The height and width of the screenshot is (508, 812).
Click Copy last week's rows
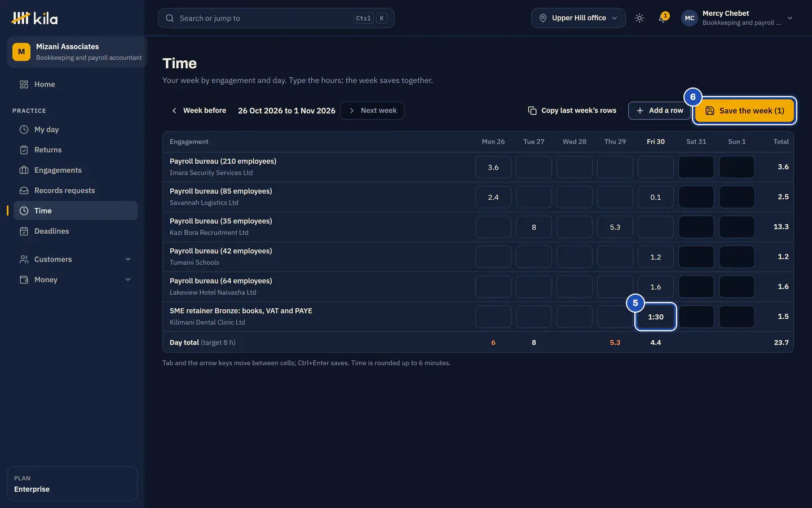[x=572, y=111]
